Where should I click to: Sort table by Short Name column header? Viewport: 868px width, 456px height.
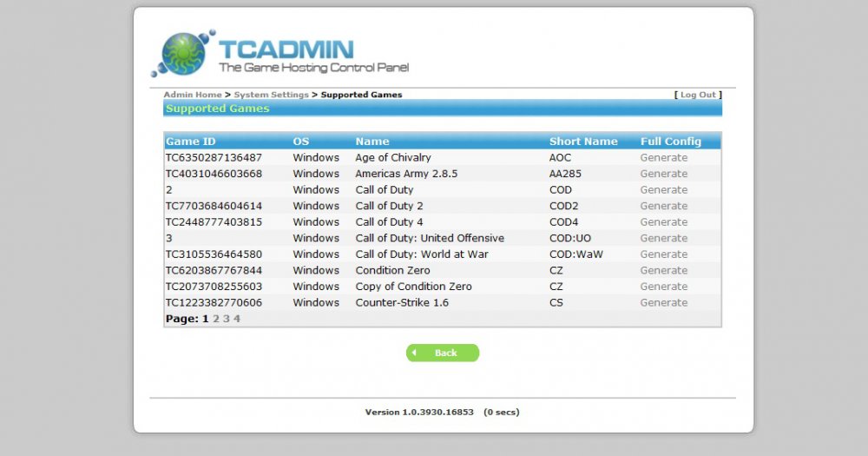(583, 142)
